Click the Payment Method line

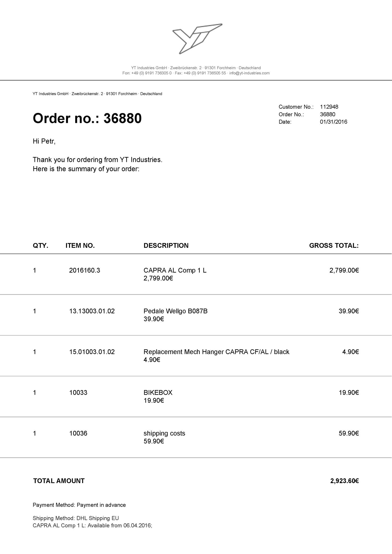(79, 505)
